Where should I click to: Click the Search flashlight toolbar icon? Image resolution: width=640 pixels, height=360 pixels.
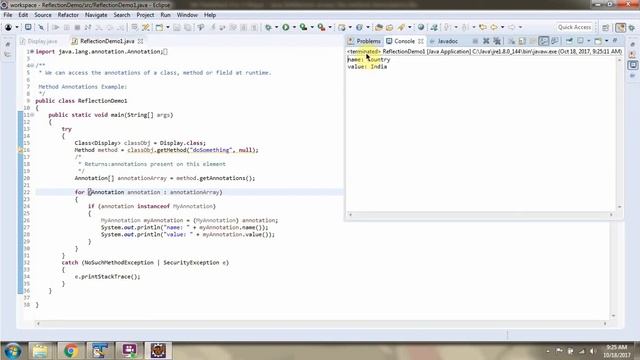coord(401,27)
